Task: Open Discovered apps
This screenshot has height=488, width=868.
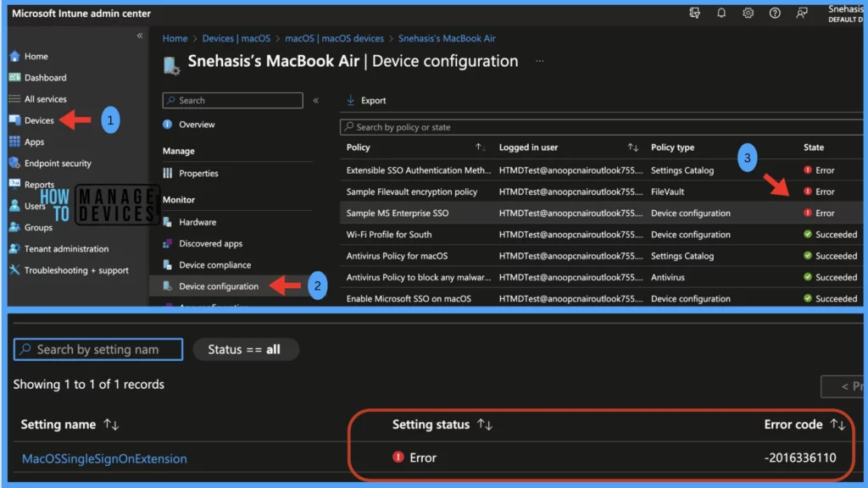Action: tap(210, 243)
